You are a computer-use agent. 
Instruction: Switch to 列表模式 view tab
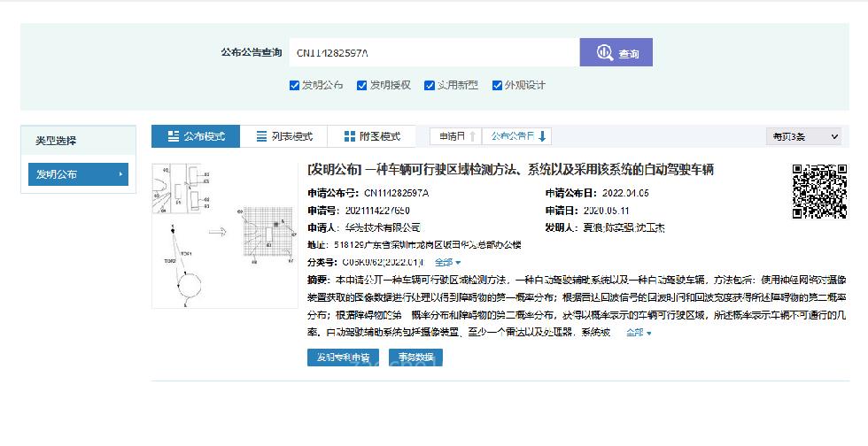click(x=284, y=136)
